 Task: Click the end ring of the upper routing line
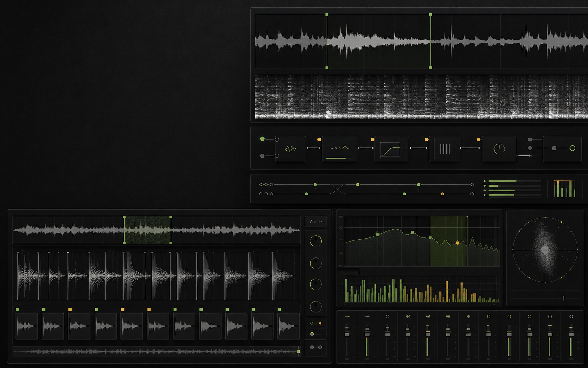point(472,184)
